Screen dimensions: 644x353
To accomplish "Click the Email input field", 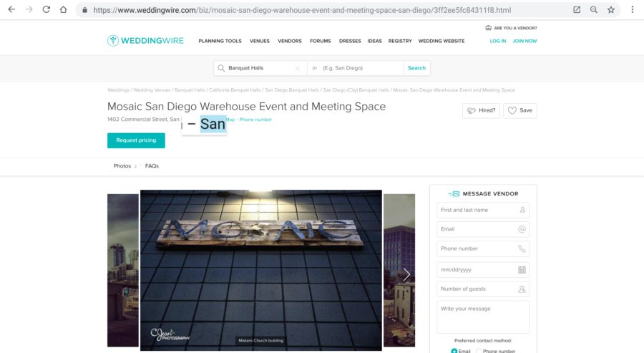I will click(x=483, y=229).
